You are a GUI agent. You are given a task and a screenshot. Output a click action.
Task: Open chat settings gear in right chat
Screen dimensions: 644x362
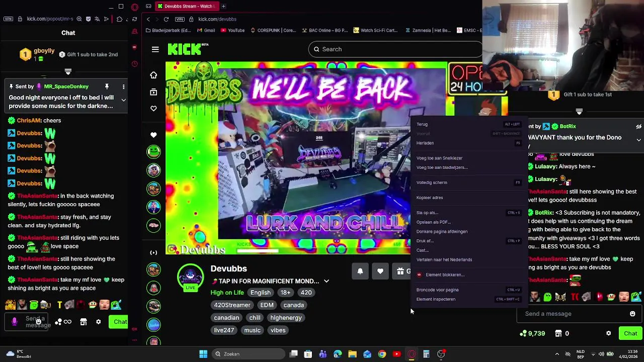[x=608, y=333]
